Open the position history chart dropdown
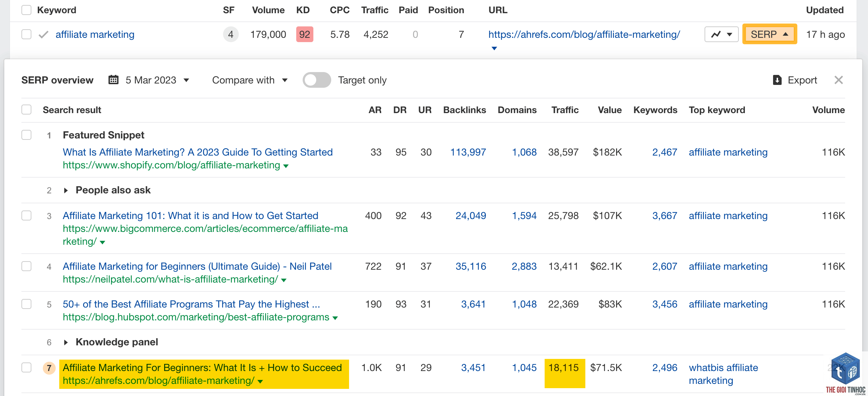The height and width of the screenshot is (396, 868). pos(721,35)
